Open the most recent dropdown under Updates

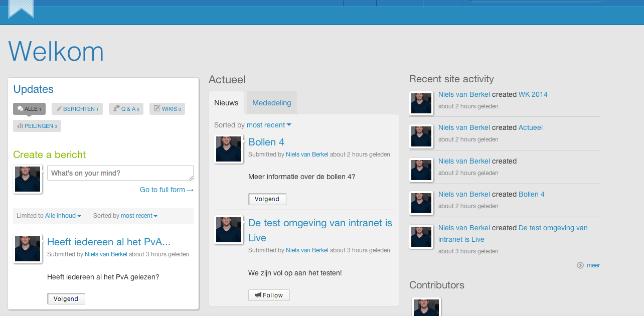click(139, 216)
